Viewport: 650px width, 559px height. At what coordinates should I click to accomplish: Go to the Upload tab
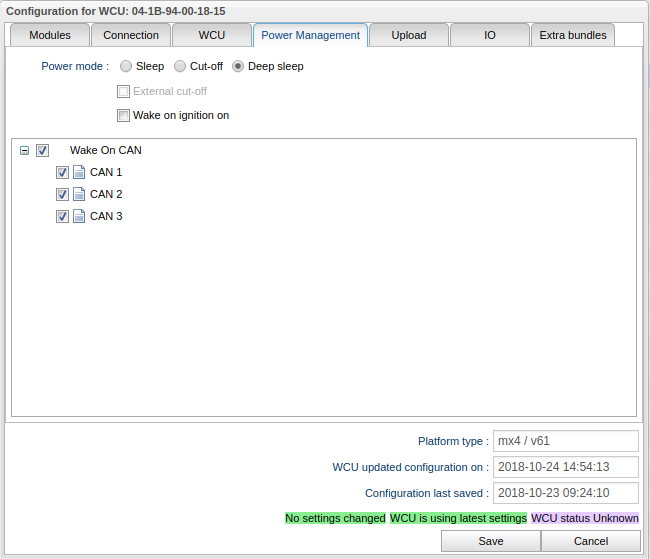[x=408, y=35]
